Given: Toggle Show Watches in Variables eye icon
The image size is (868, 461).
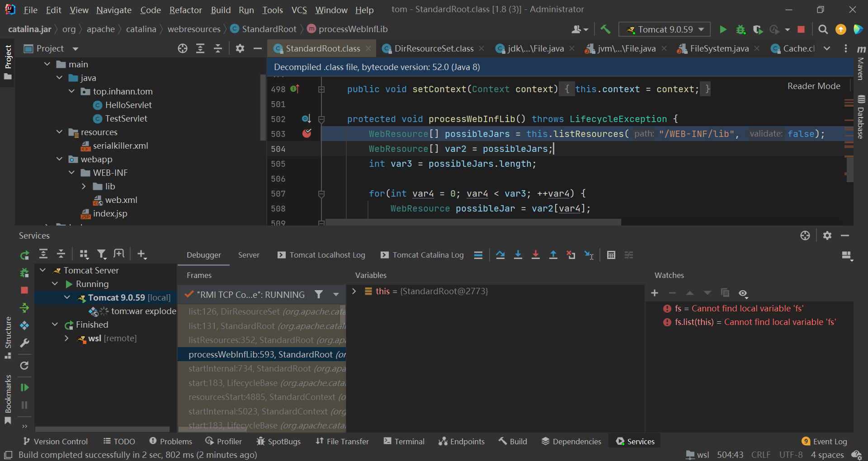Looking at the screenshot, I should coord(743,293).
